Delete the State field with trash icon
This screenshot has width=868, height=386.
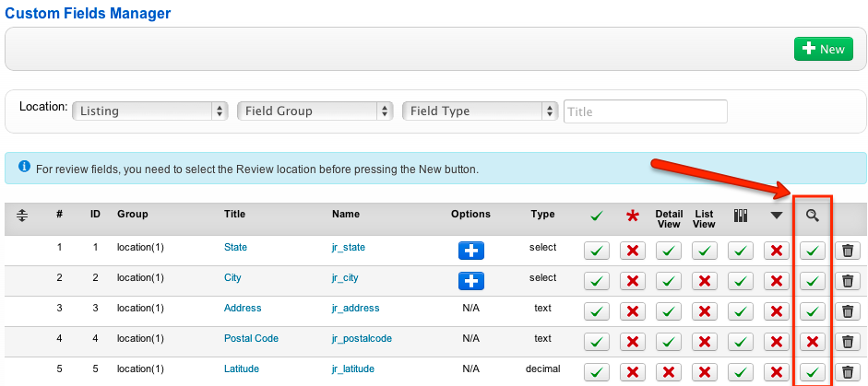click(x=847, y=251)
